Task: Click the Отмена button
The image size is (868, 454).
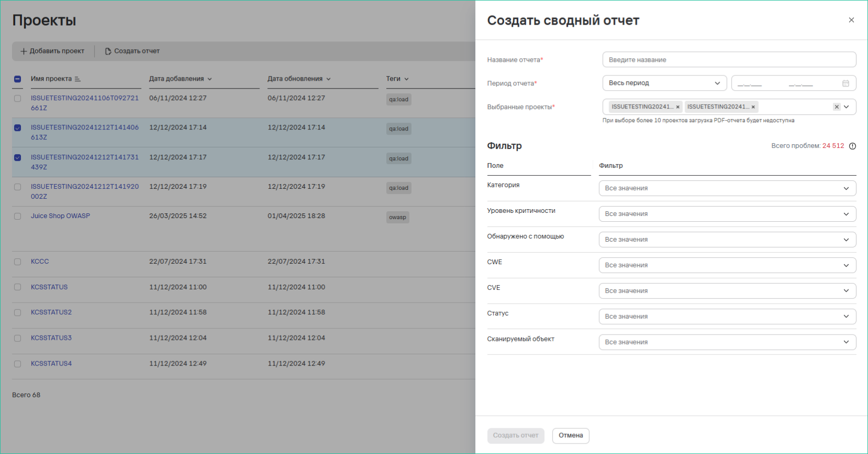Action: click(x=570, y=436)
